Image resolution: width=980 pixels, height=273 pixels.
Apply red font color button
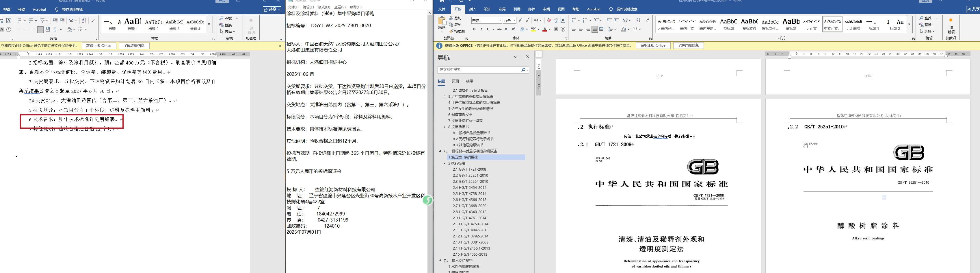545,29
